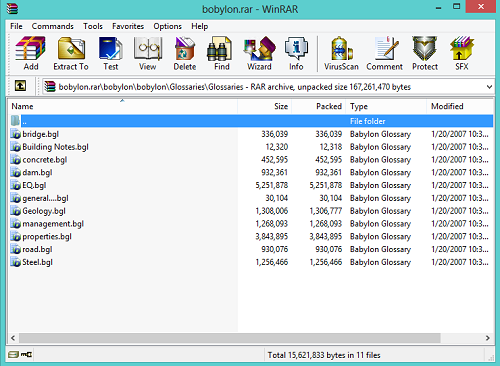Screen dimensions: 500x366
Task: Click the drive icon in status bar
Action: pos(13,354)
